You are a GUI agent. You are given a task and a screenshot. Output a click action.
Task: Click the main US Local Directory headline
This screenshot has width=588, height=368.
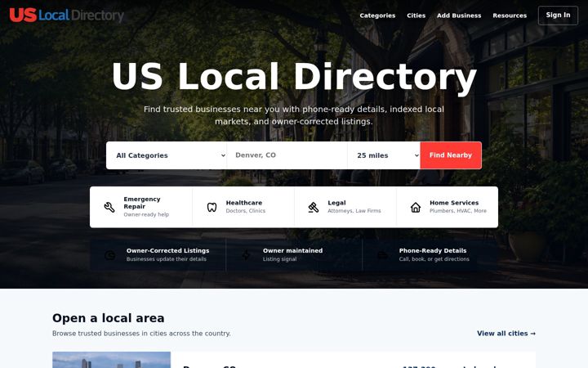pyautogui.click(x=294, y=77)
